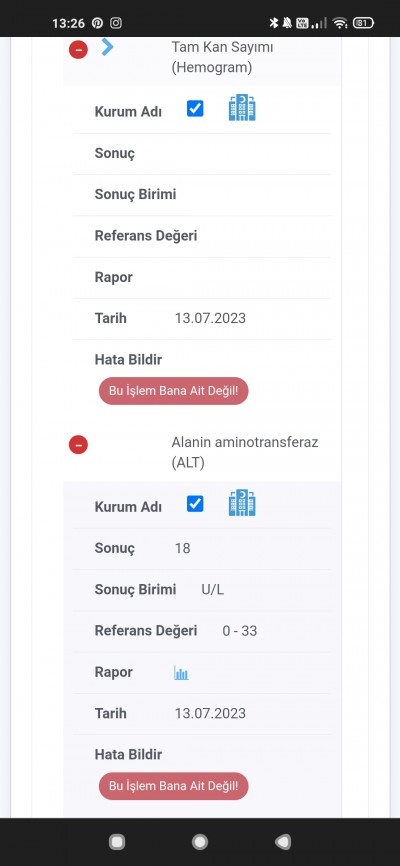Tap the recent apps square button
Screen dimensions: 400x866
coord(117,842)
